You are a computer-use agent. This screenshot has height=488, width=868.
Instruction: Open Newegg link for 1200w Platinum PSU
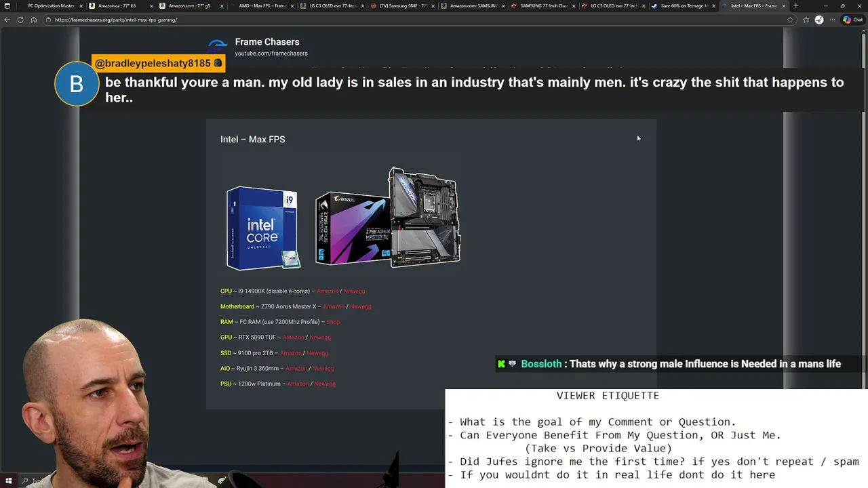tap(325, 384)
